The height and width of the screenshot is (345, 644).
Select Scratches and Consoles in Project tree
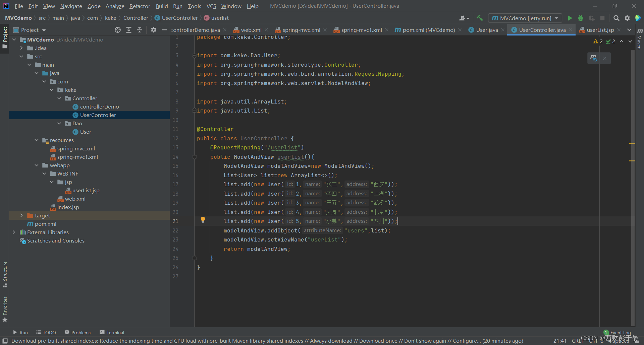(x=56, y=240)
